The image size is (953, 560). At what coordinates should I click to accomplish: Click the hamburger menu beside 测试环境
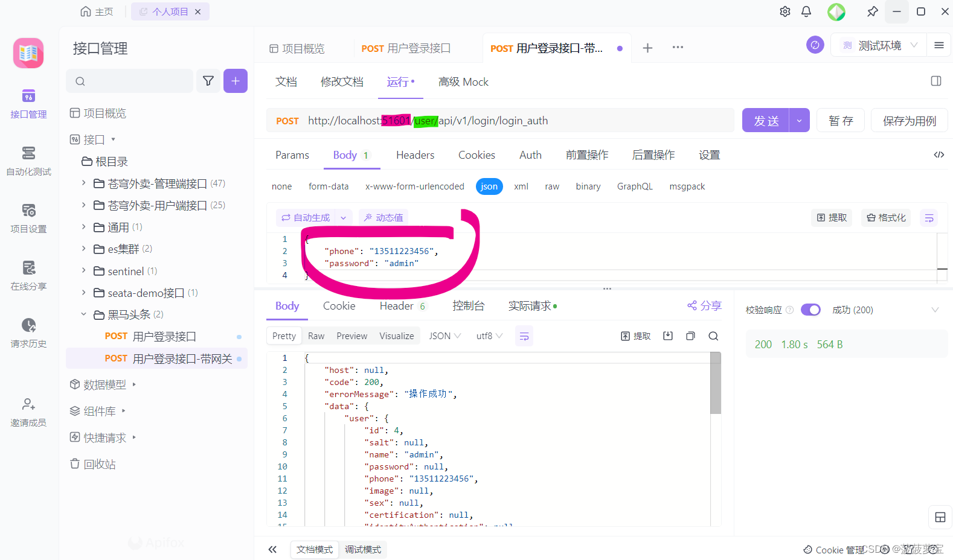tap(939, 45)
